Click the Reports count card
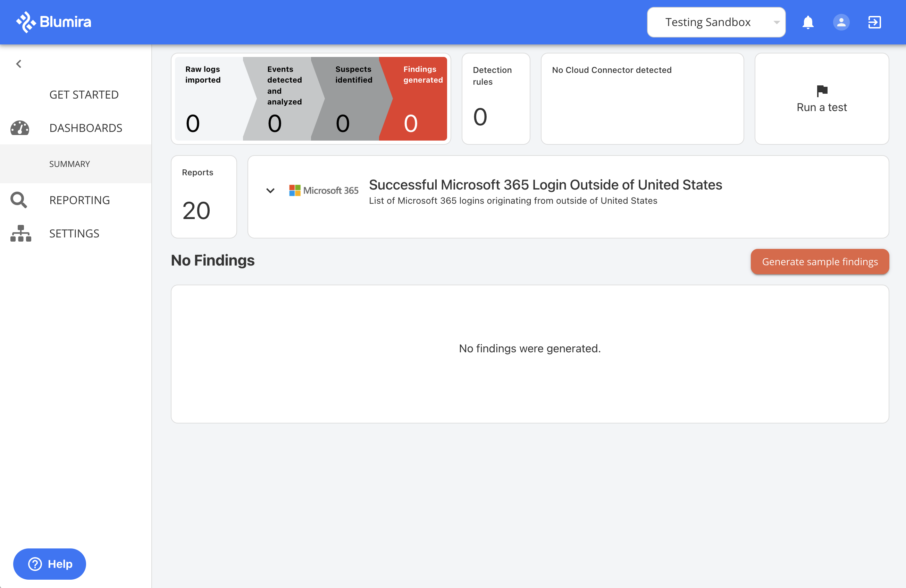Screen dimensions: 906x588 (x=204, y=197)
